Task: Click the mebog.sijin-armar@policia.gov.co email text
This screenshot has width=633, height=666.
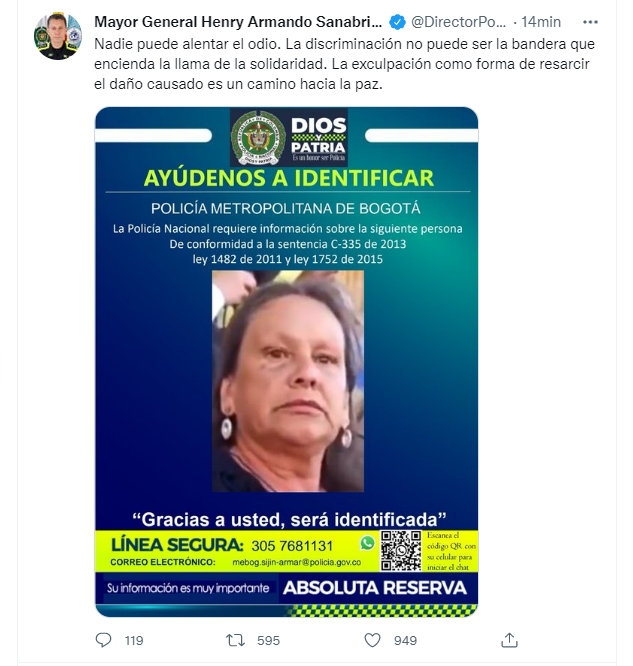Action: click(x=297, y=562)
